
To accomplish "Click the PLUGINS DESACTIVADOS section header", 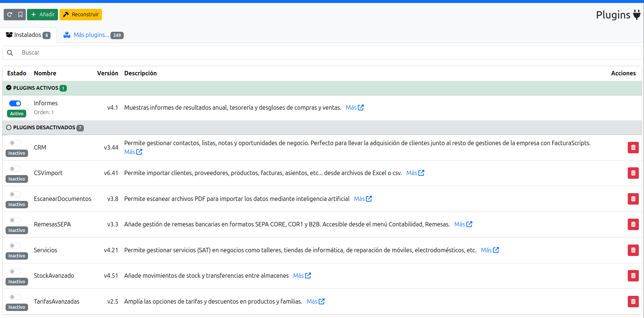I will click(x=322, y=127).
